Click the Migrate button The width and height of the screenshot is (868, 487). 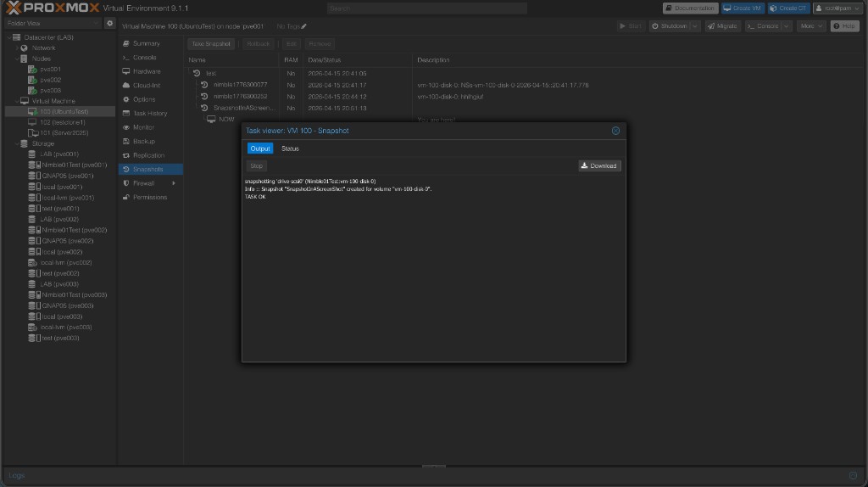tap(722, 26)
